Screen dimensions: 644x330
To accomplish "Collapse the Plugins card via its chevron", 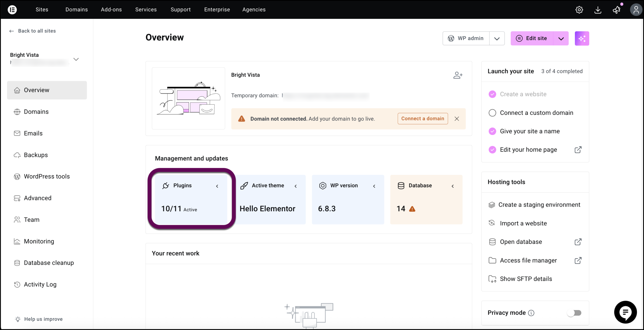I will pyautogui.click(x=217, y=186).
